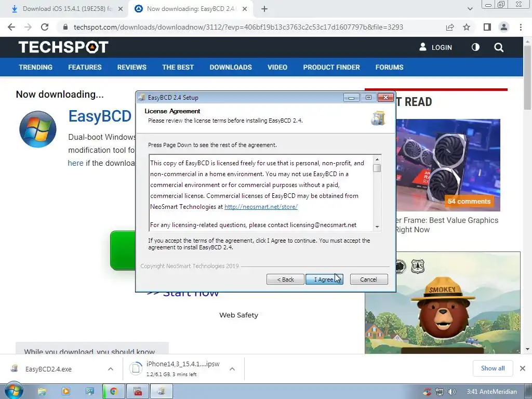Open Windows Explorer from the taskbar

(42, 392)
